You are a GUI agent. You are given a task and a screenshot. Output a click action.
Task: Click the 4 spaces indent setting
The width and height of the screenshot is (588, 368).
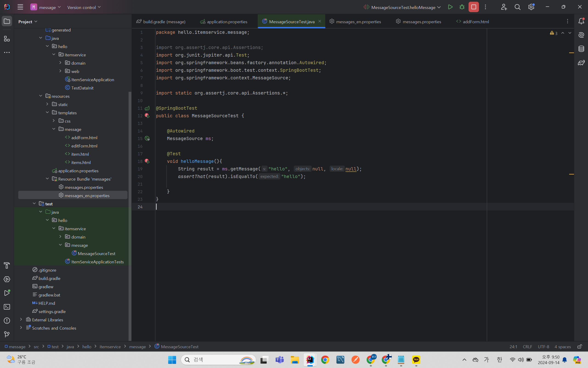pyautogui.click(x=563, y=347)
